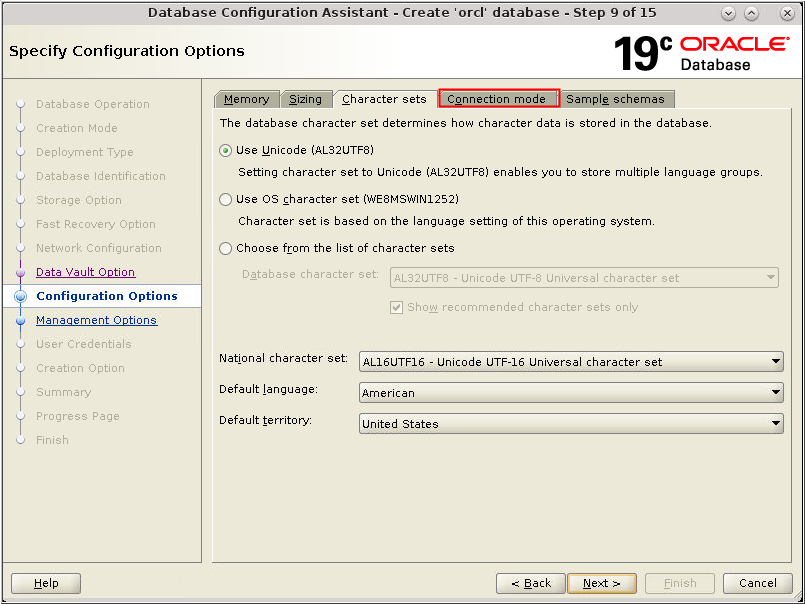Click Storage Option step label
The width and height of the screenshot is (805, 604).
click(79, 200)
